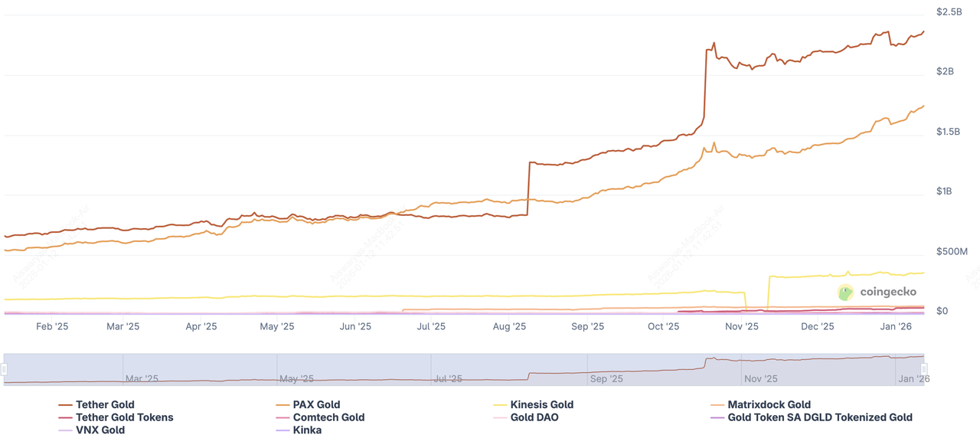Hide Gold Token SA DGLD Tokenized Gold
The width and height of the screenshot is (980, 438).
pyautogui.click(x=819, y=418)
